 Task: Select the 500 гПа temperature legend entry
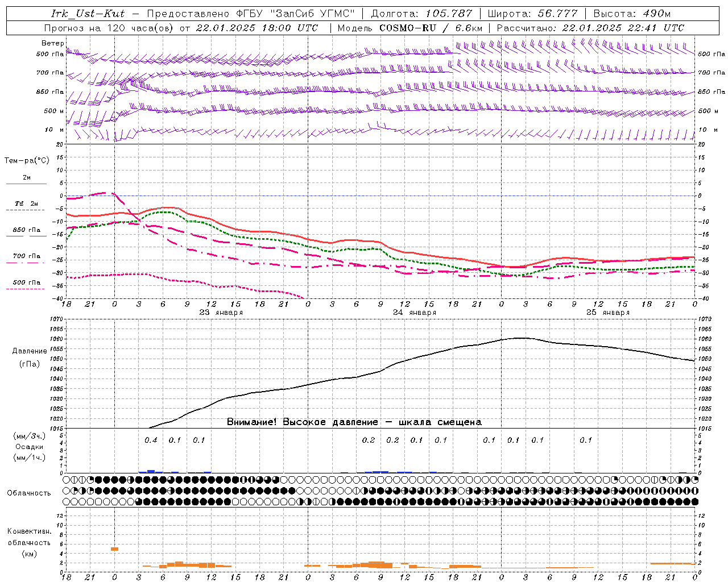(x=27, y=282)
